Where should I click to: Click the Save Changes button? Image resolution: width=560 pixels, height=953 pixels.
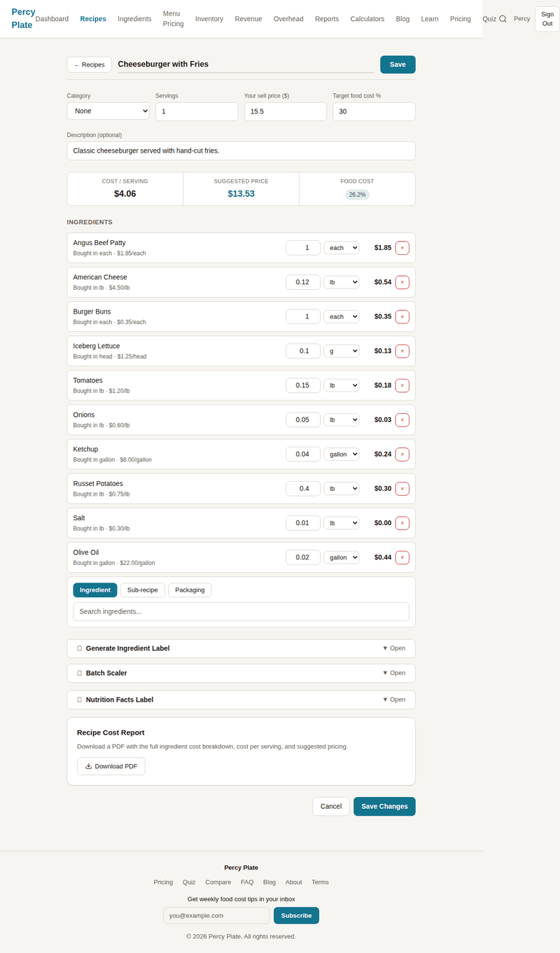pyautogui.click(x=384, y=807)
